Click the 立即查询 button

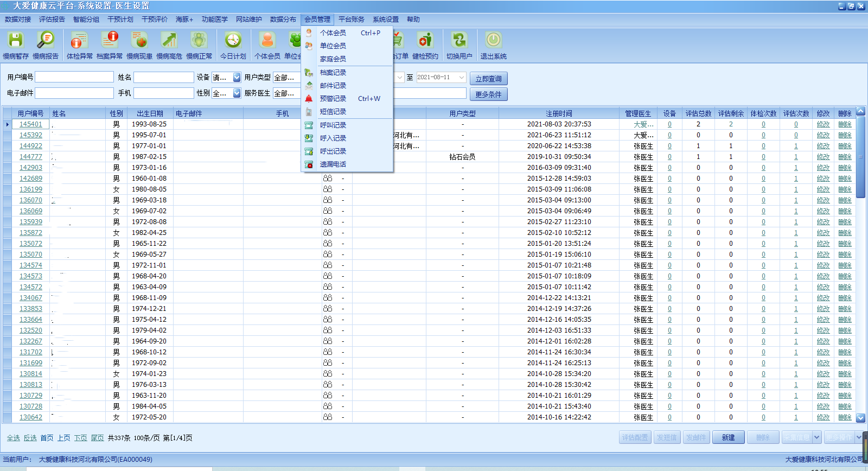point(488,79)
